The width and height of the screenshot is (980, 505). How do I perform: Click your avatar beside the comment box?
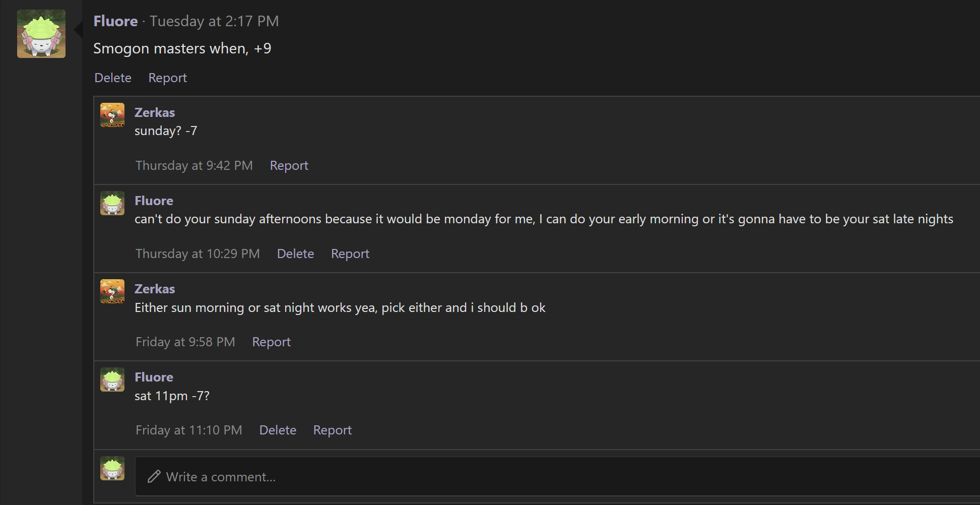click(112, 468)
